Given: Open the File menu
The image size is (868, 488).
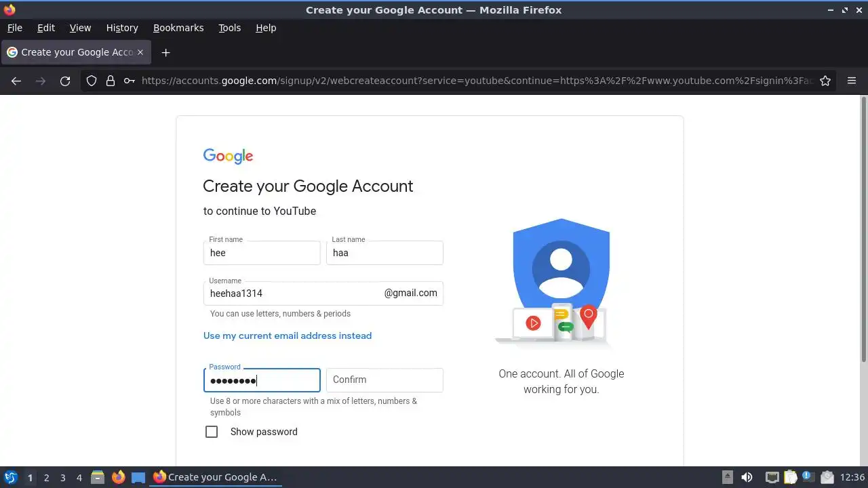Looking at the screenshot, I should click(14, 28).
